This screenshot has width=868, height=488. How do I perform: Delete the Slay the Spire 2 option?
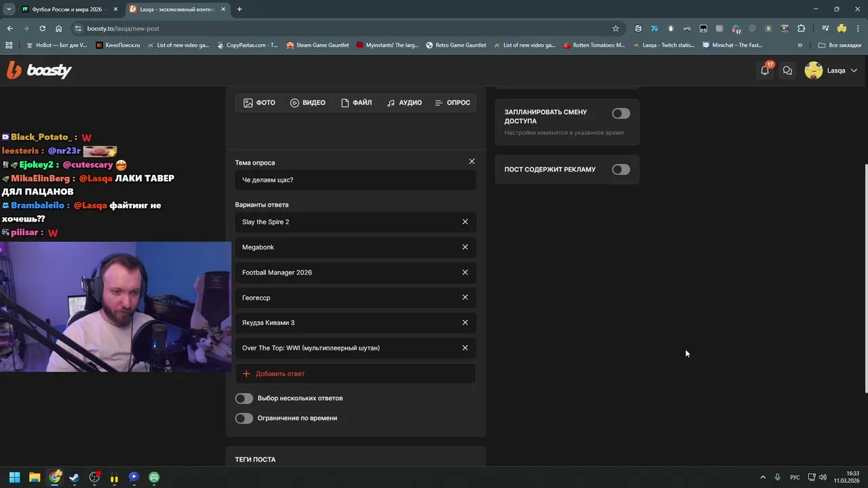click(465, 222)
